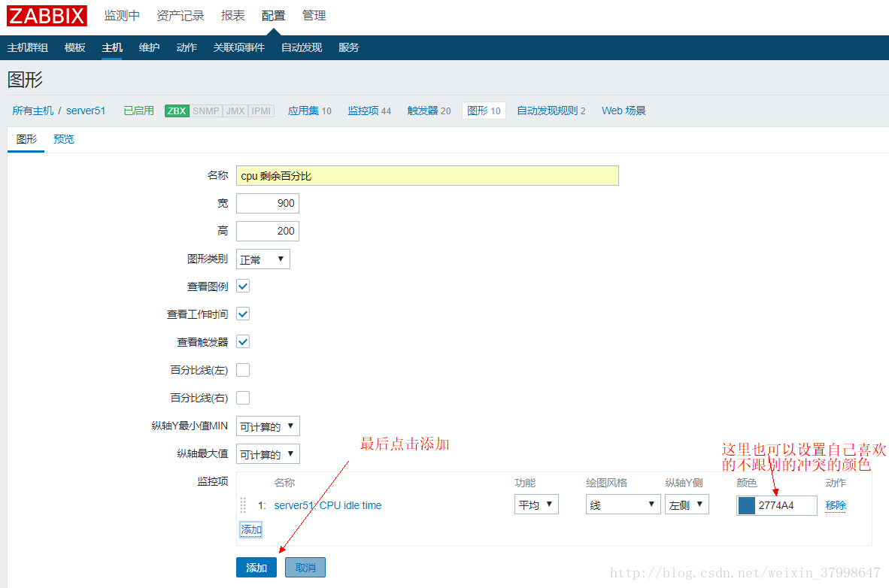Click the 高 field showing 200
Viewport: 889px width, 588px height.
pyautogui.click(x=268, y=231)
